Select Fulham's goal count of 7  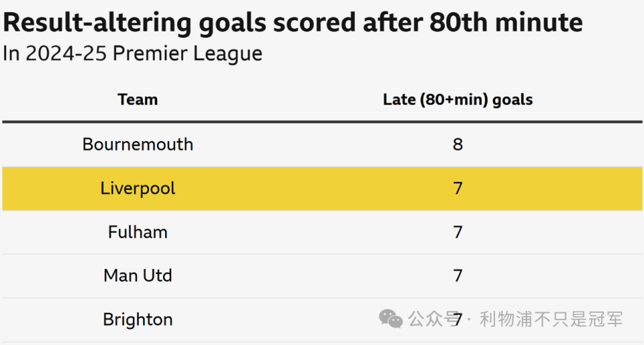(458, 232)
